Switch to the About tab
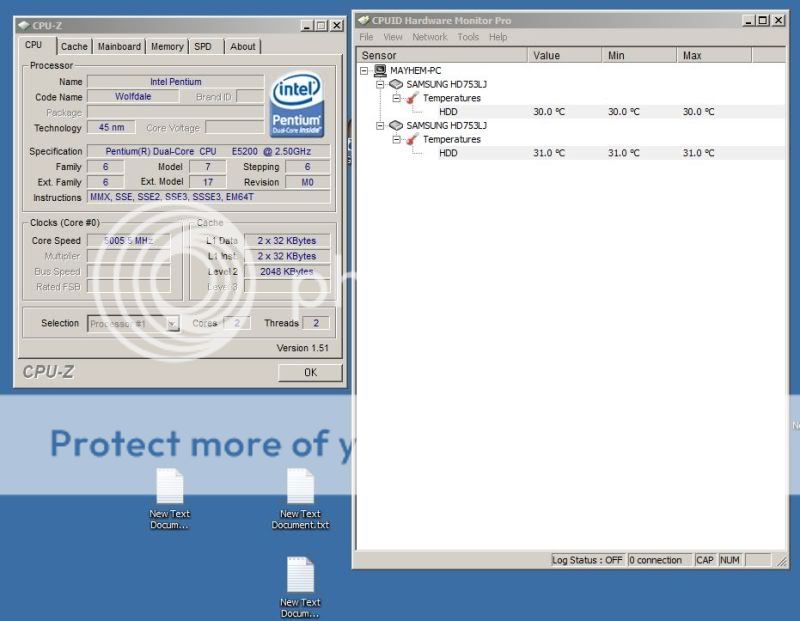Image resolution: width=800 pixels, height=621 pixels. tap(242, 46)
